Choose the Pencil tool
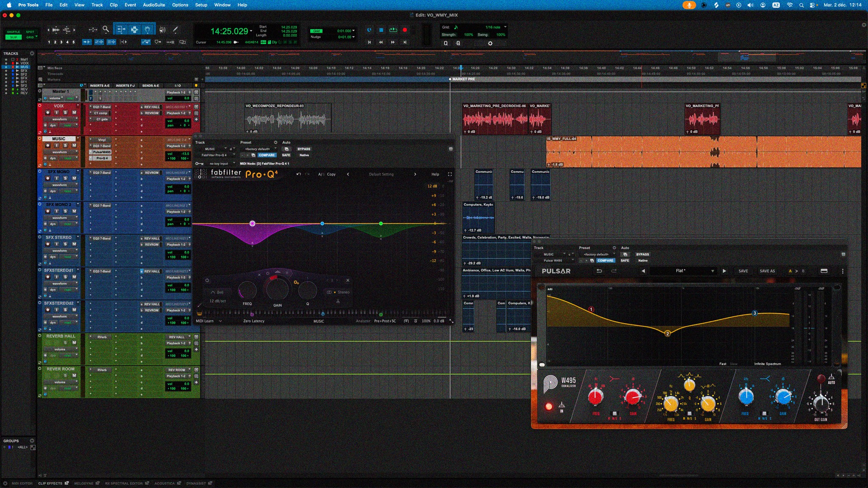Viewport: 868px width, 488px height. pos(175,30)
